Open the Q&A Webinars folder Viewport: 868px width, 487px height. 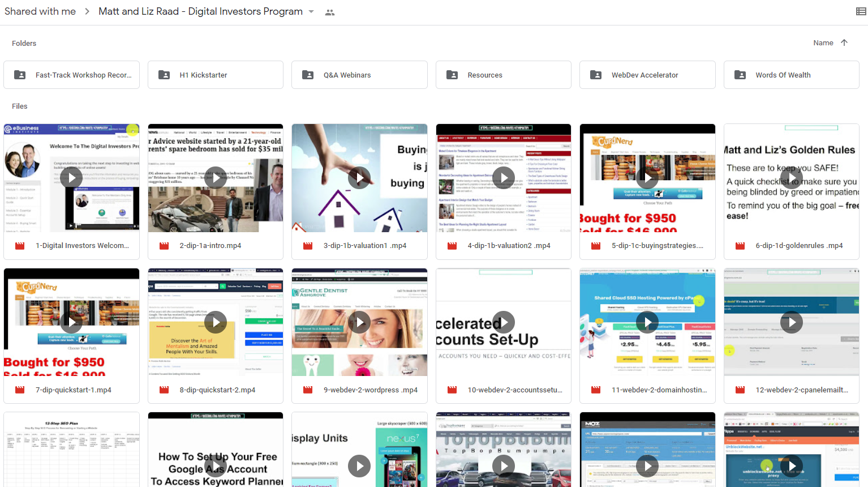point(359,75)
